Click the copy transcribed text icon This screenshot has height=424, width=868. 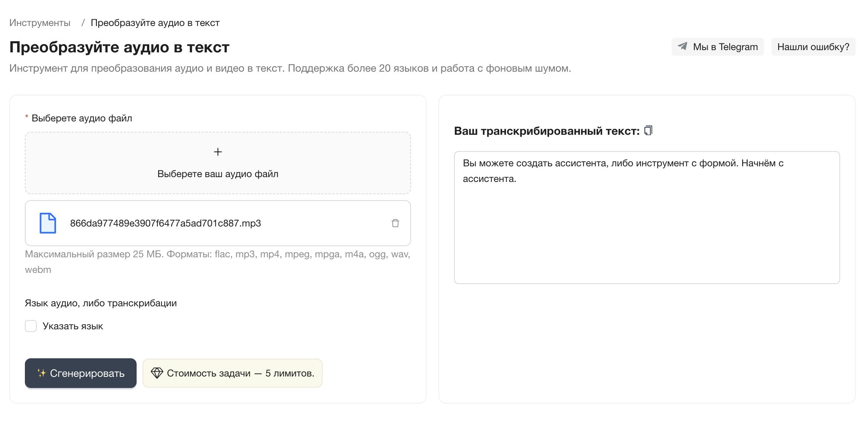(648, 131)
